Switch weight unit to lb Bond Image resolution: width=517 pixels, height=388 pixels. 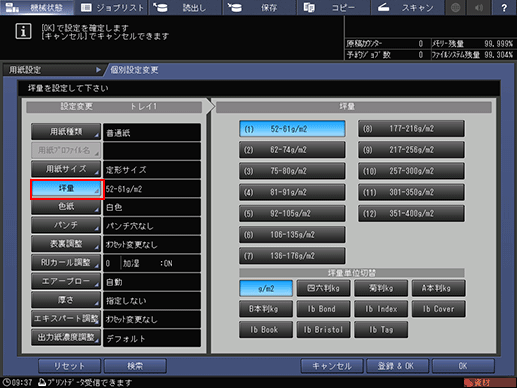coord(323,309)
